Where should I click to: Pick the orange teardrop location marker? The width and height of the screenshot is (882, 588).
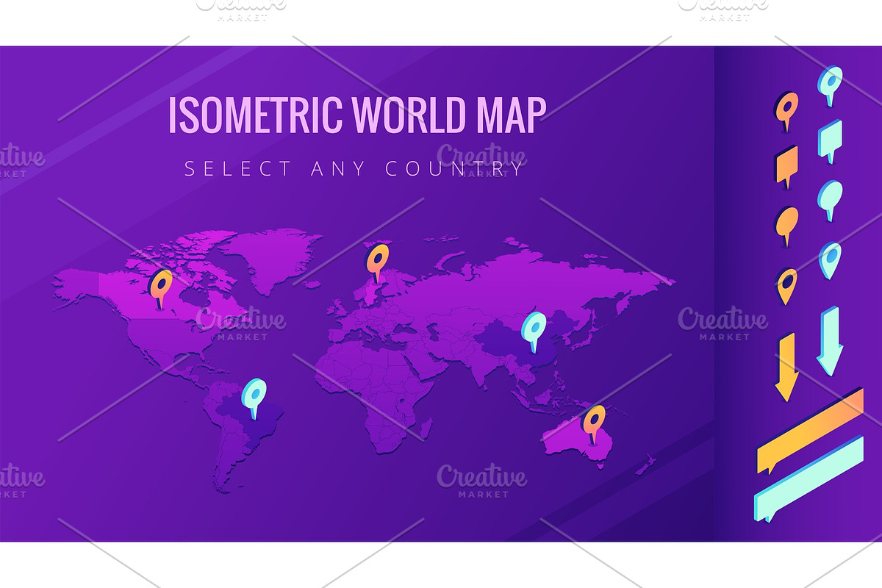(x=786, y=287)
